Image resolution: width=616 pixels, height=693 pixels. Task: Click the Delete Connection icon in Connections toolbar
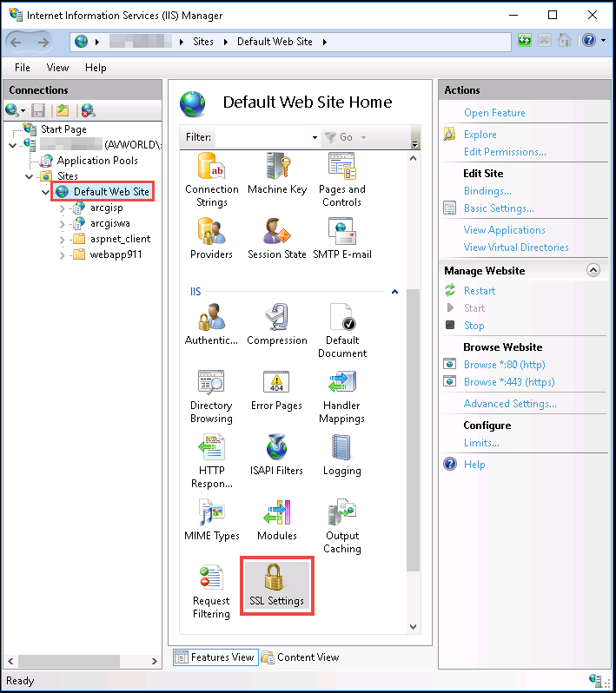(88, 110)
